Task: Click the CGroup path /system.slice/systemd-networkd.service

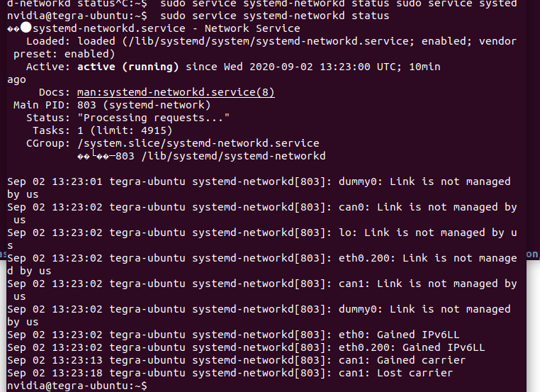Action: 198,143
